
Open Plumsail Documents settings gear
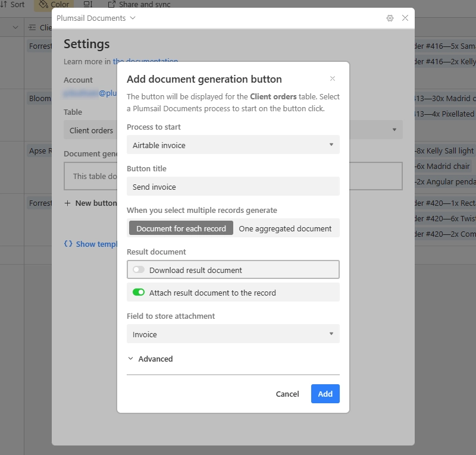tap(390, 18)
